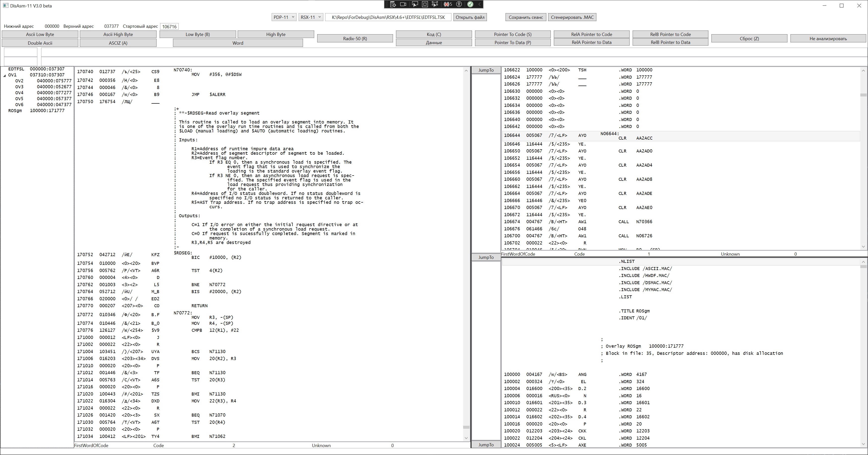Screen dimensions: 868x455
Task: Enable select element pointer tool
Action: (x=415, y=4)
